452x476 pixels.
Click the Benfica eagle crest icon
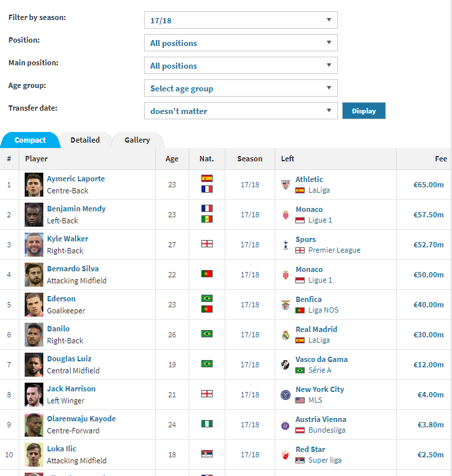click(285, 305)
